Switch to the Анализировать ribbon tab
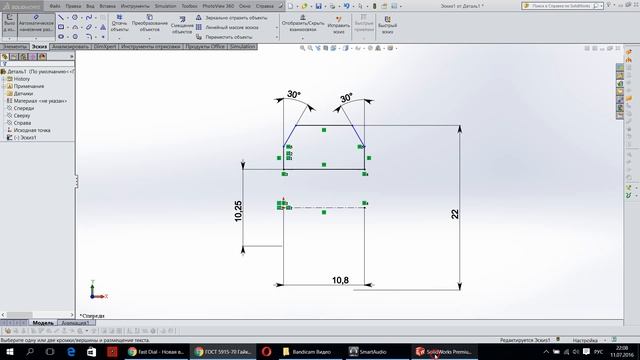This screenshot has width=640, height=360. (x=71, y=47)
